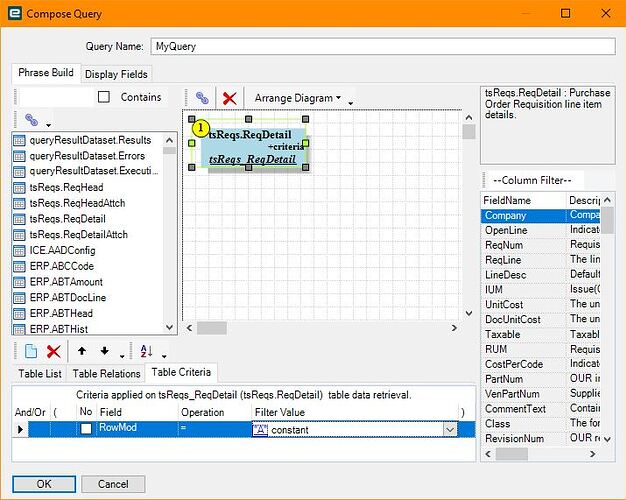Move criteria row down with the down arrow
Image resolution: width=626 pixels, height=500 pixels.
105,351
